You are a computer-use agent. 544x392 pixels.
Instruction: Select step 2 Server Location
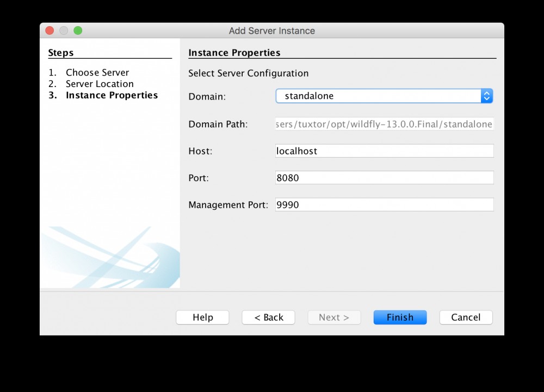click(x=100, y=84)
